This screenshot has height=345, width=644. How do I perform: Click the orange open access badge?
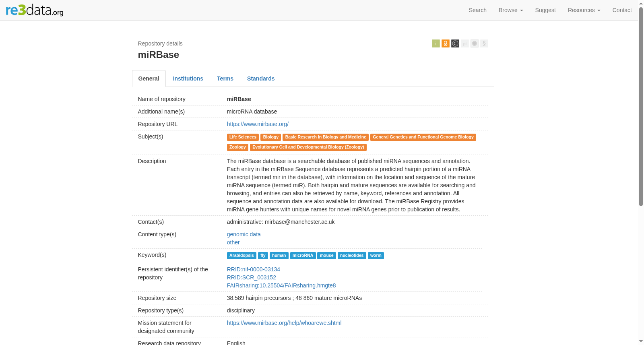(x=446, y=43)
